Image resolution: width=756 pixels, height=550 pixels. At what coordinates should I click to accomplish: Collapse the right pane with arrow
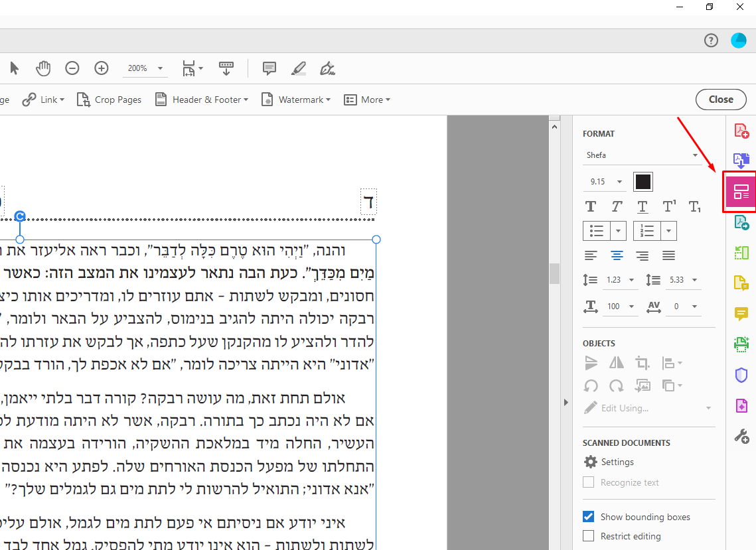566,402
